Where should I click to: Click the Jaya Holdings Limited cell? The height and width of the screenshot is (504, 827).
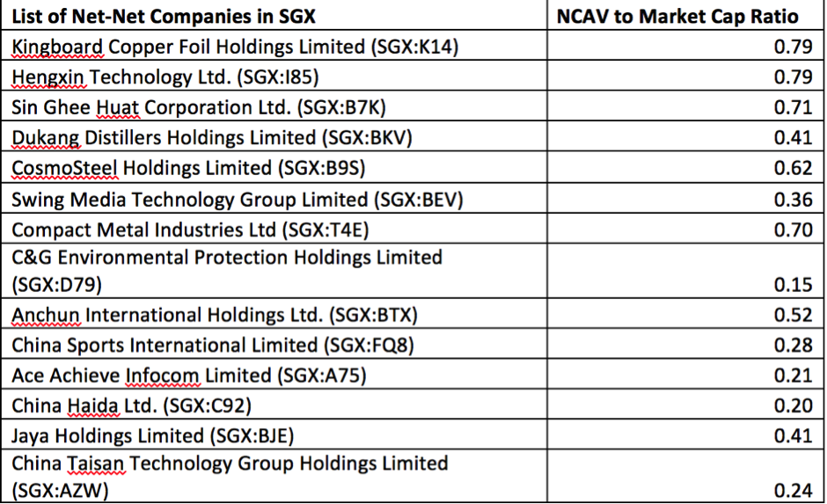click(153, 435)
